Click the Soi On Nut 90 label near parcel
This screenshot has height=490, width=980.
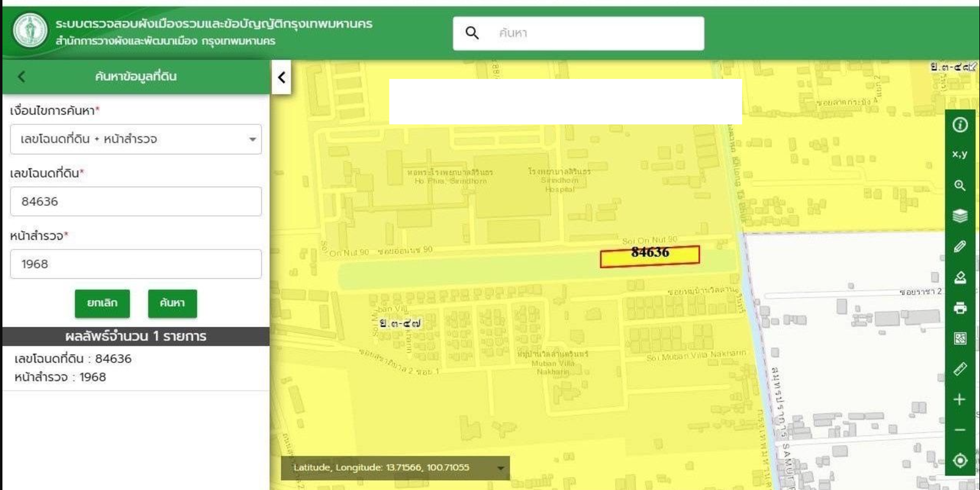point(650,240)
